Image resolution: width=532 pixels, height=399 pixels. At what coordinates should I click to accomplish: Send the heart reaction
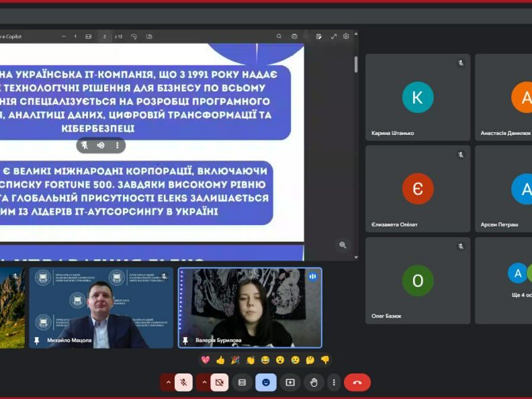(x=206, y=359)
